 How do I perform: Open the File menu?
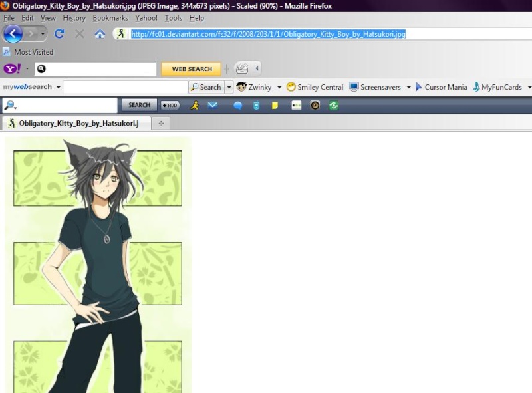[9, 18]
